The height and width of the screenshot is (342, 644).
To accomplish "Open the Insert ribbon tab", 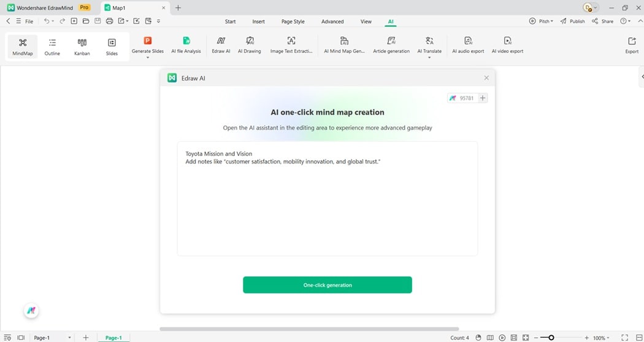I will tap(258, 21).
